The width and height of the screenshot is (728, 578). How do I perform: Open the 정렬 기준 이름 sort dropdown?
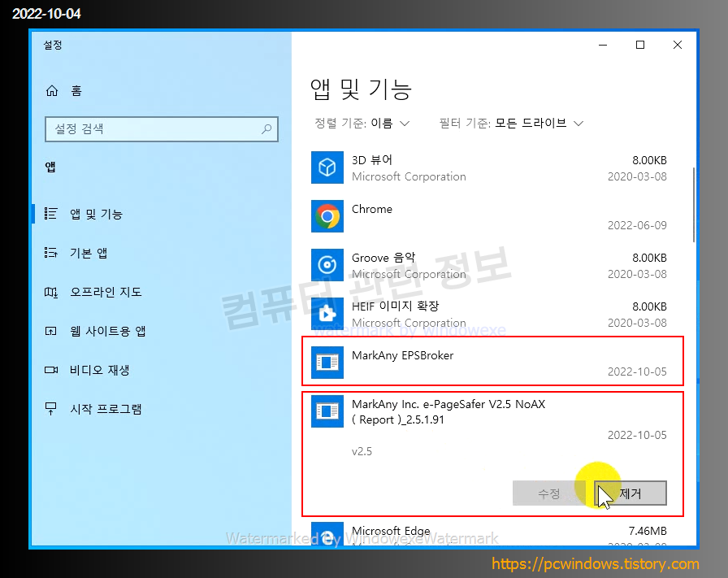(x=362, y=123)
